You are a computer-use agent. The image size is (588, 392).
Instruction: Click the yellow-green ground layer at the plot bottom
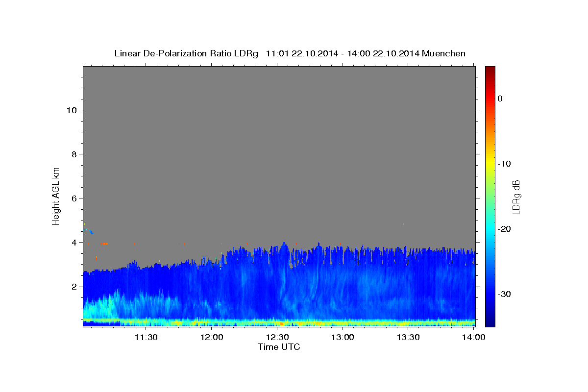[279, 322]
